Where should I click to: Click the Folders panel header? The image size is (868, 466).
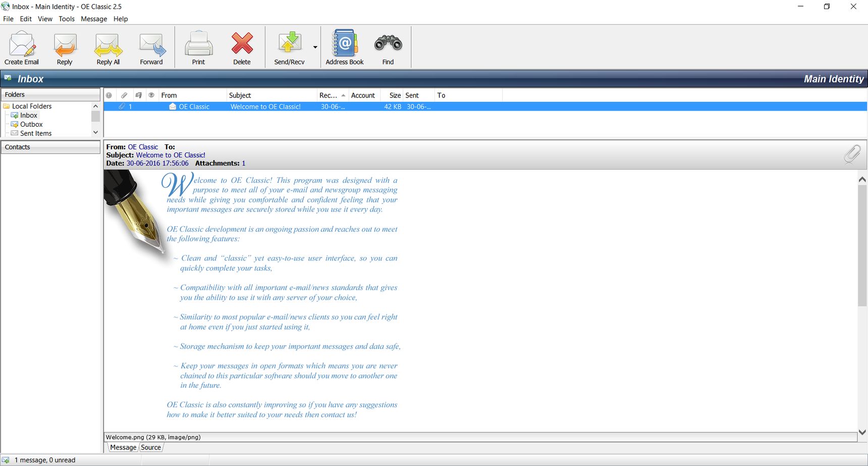click(x=50, y=94)
